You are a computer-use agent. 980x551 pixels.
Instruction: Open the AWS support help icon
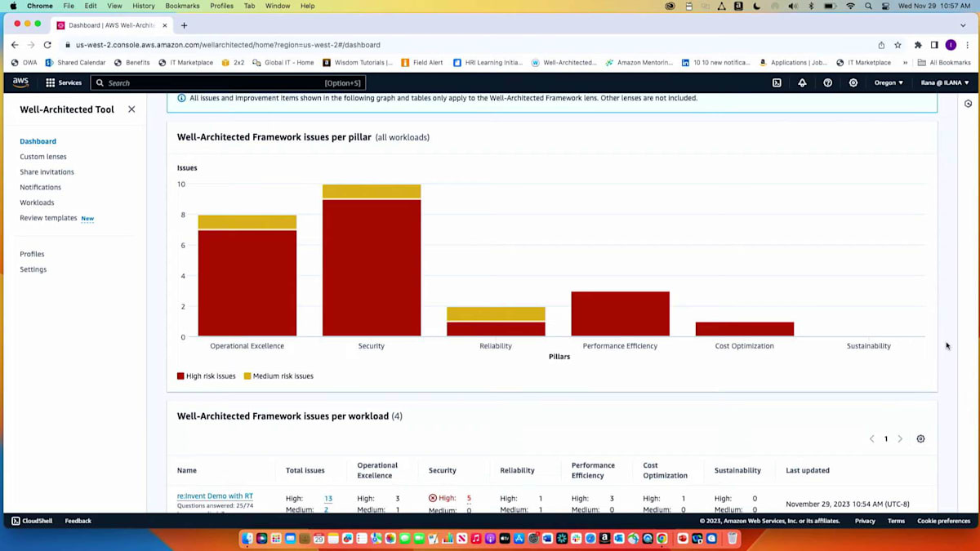pos(827,82)
